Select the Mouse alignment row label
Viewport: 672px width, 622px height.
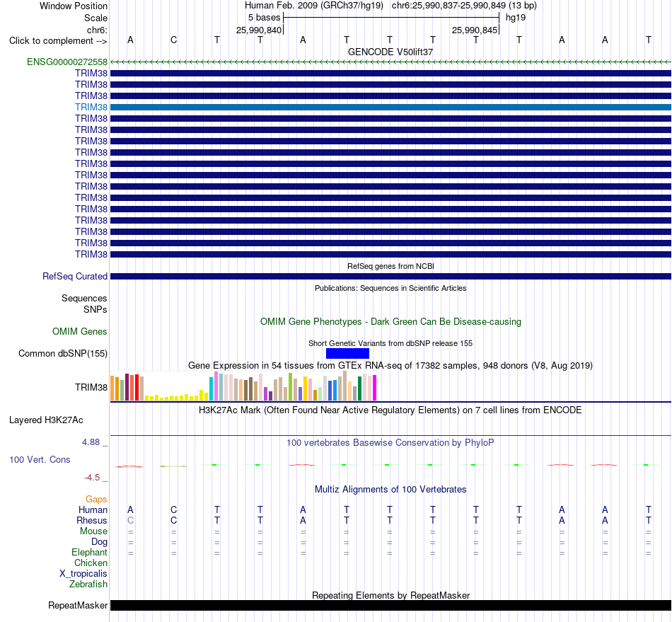[x=93, y=531]
